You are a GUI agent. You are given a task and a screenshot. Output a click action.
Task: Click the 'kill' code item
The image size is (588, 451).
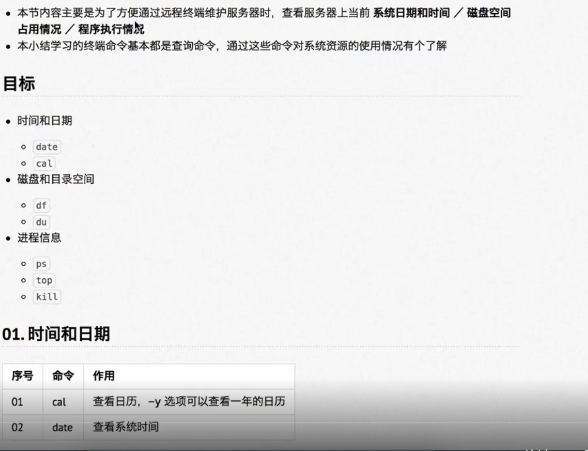pos(47,297)
